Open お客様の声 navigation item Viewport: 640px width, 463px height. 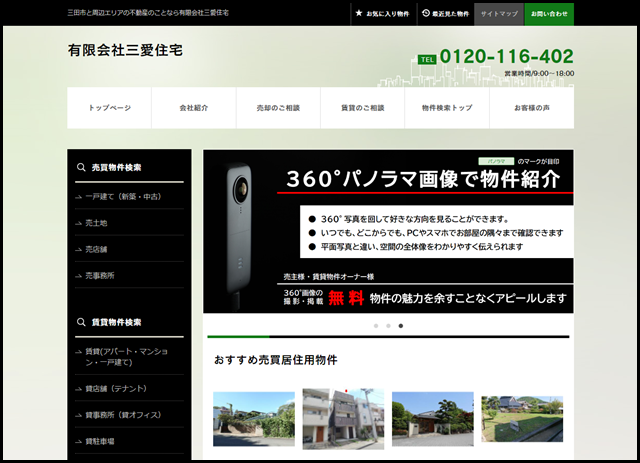(532, 108)
